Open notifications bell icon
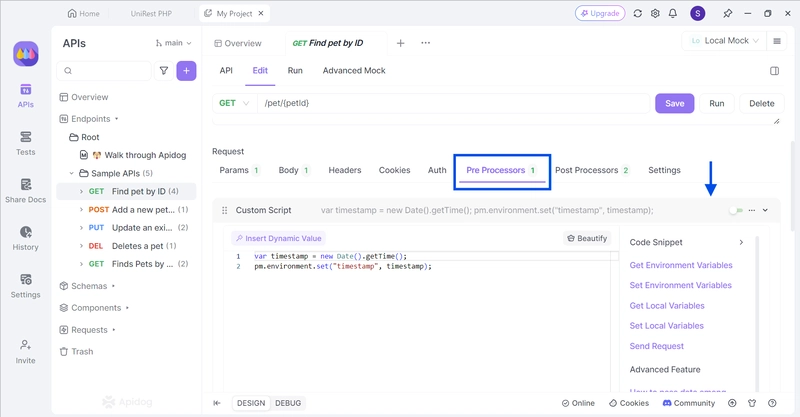 pos(673,14)
